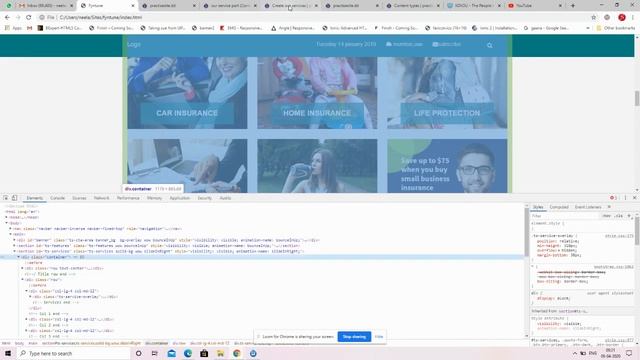640x360 pixels.
Task: Click Stop sharing button
Action: (354, 337)
